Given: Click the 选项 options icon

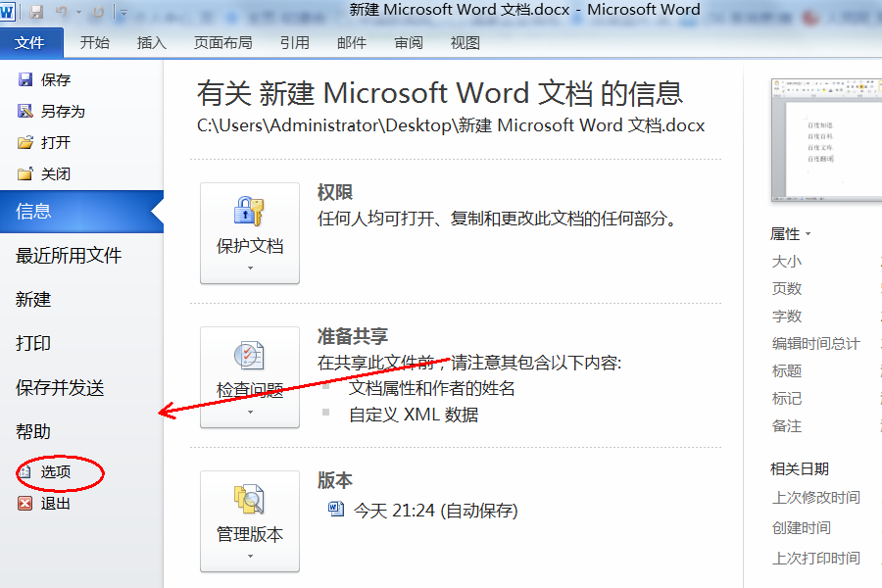Looking at the screenshot, I should 25,471.
